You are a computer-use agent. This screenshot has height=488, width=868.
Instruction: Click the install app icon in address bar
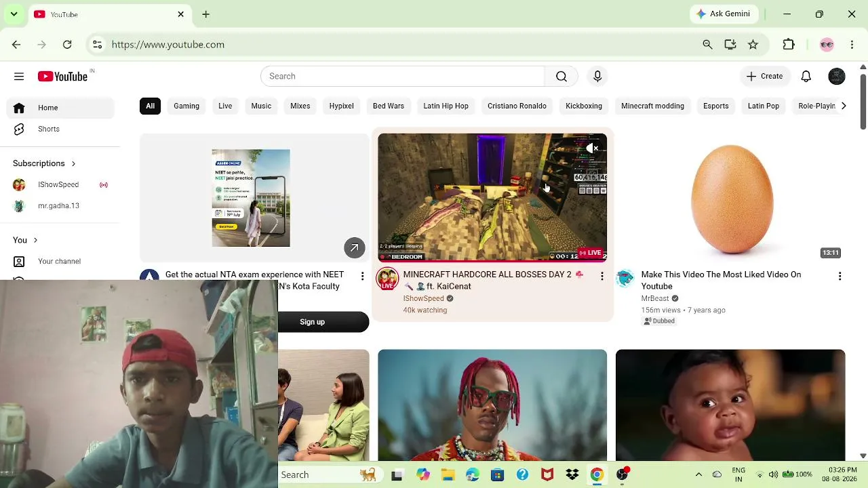click(730, 45)
